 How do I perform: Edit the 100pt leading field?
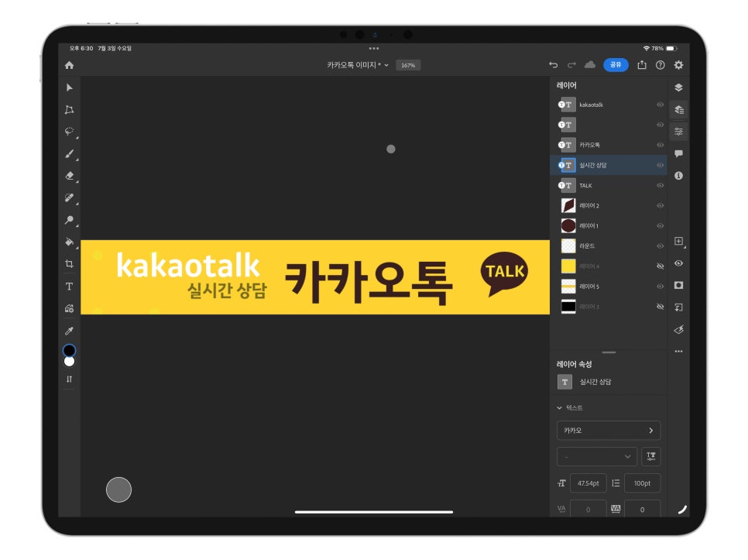[x=642, y=483]
